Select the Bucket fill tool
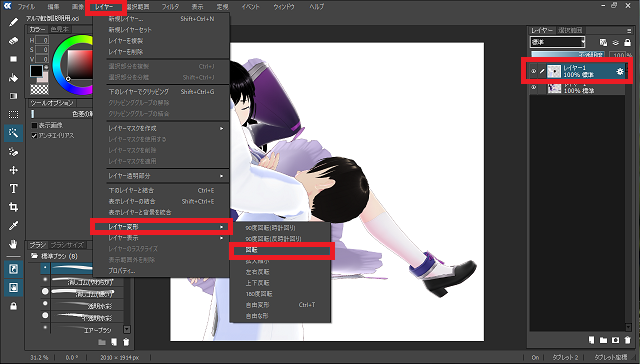This screenshot has width=640, height=364. [x=13, y=78]
